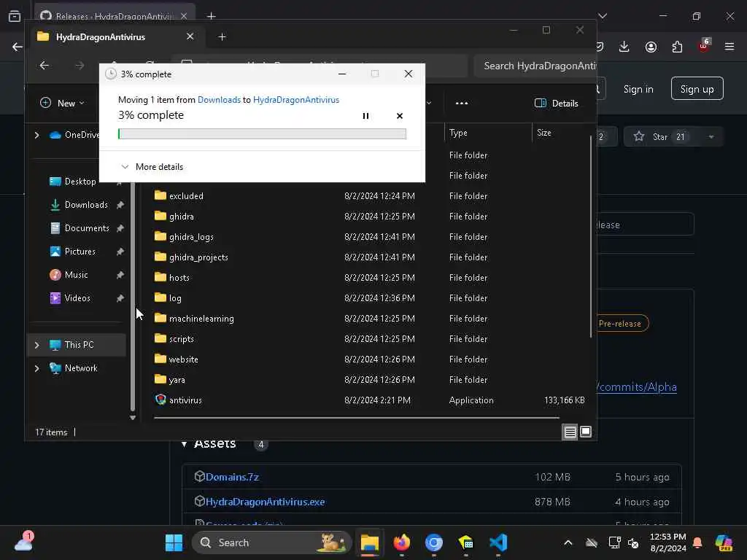Expand the Network tree node
Screen dimensions: 747x560
[36, 368]
